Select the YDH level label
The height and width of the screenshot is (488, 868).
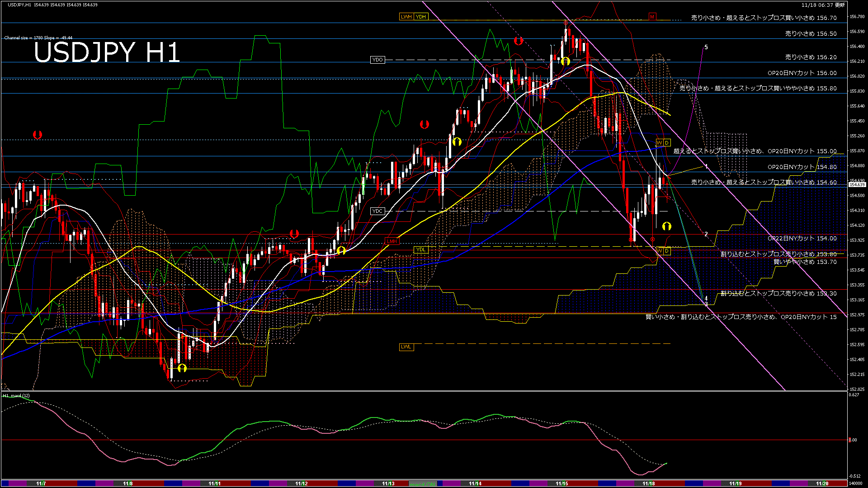[421, 17]
